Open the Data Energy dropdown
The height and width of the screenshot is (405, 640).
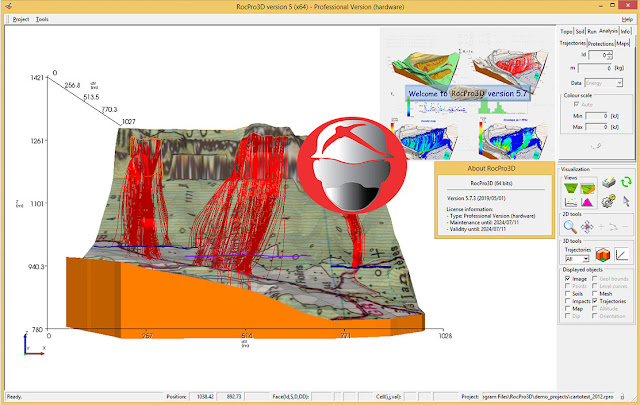(604, 83)
